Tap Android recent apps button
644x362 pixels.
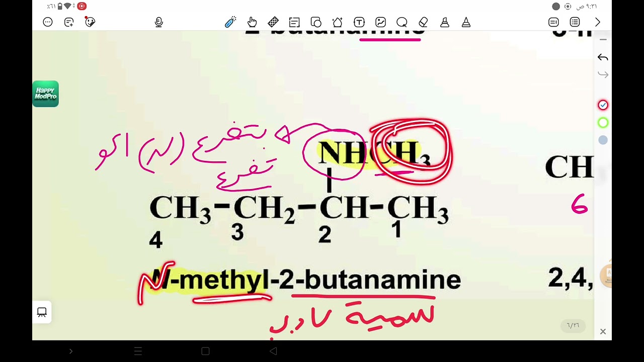click(x=138, y=351)
